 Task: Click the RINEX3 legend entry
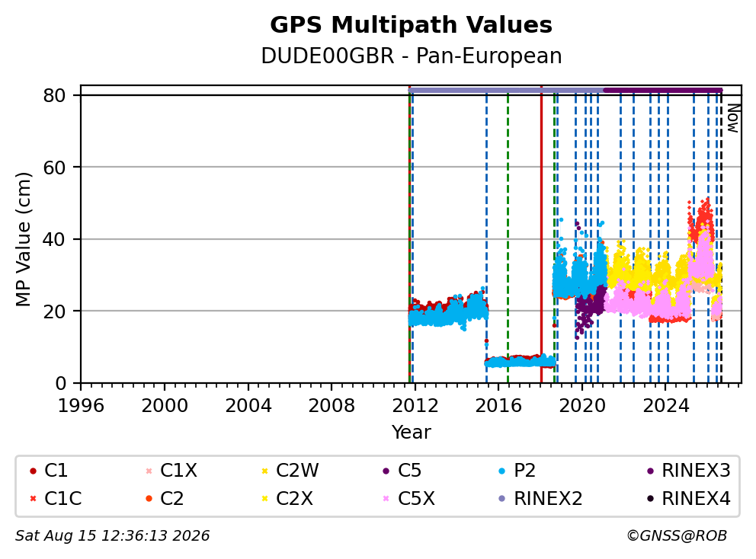click(x=688, y=471)
